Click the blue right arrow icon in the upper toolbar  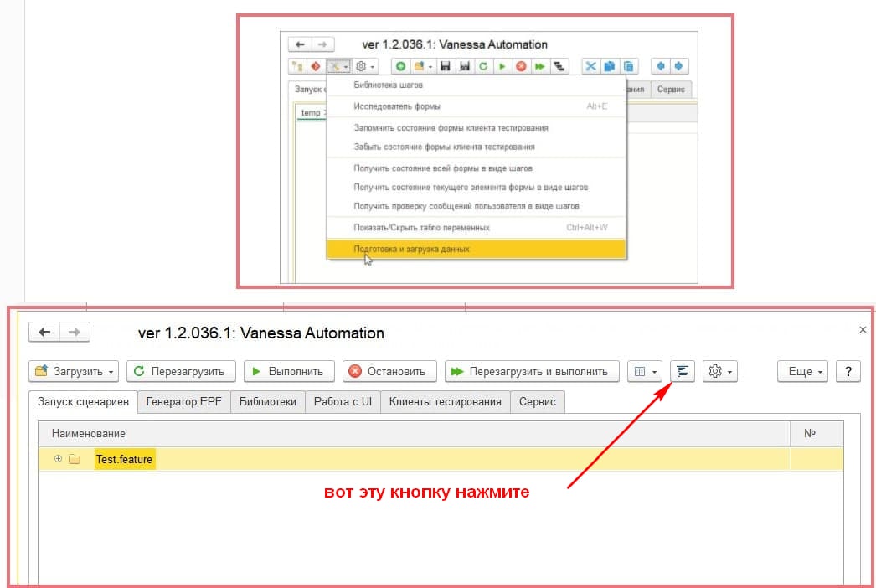coord(679,66)
